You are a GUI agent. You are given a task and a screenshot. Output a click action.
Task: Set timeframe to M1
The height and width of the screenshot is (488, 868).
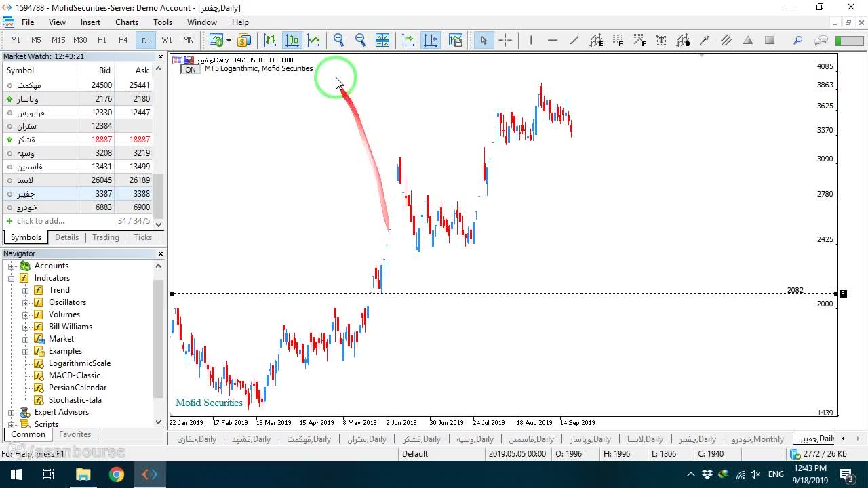[x=16, y=40]
